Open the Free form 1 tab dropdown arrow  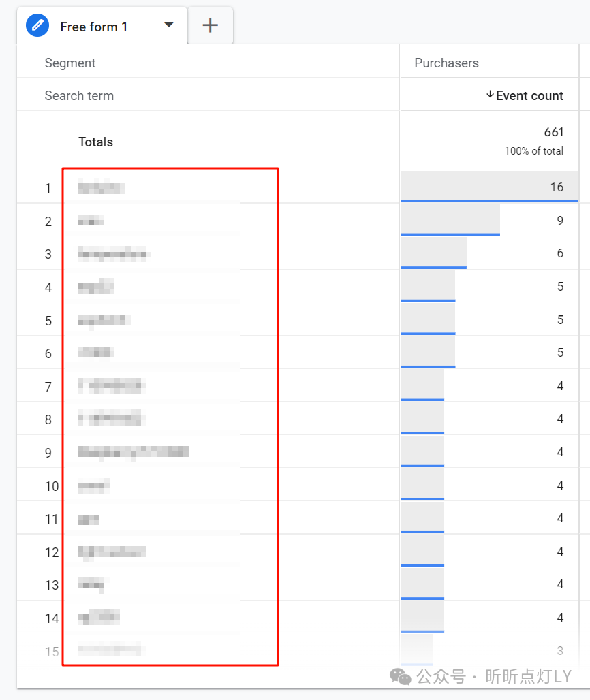click(169, 25)
